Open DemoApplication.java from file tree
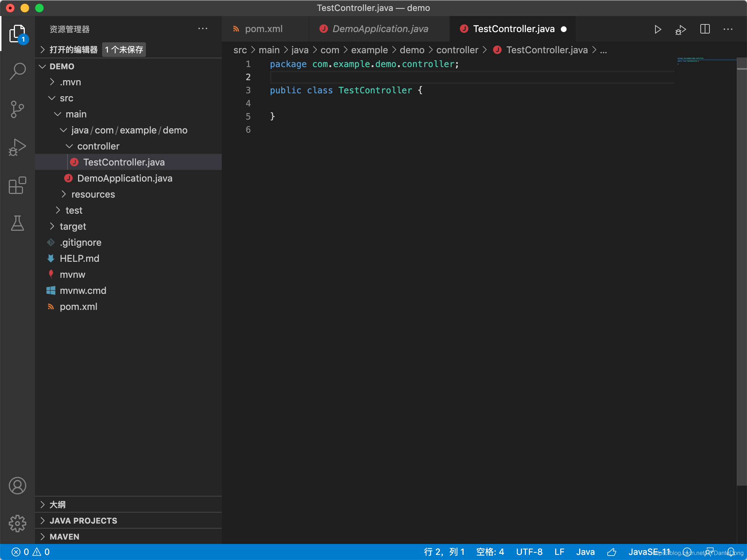 [128, 178]
